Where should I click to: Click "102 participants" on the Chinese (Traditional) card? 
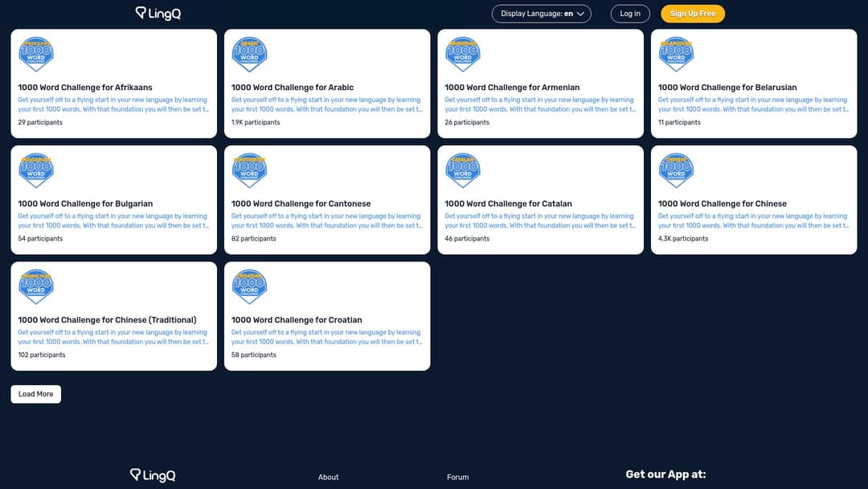tap(42, 355)
